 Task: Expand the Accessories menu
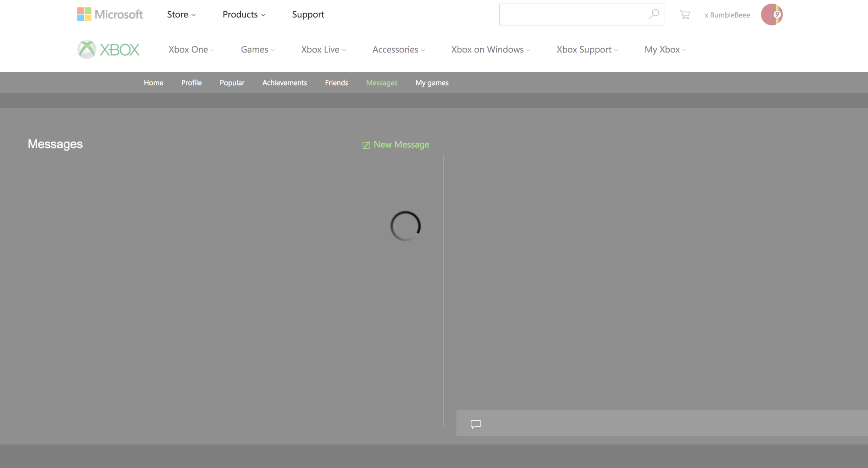coord(398,49)
